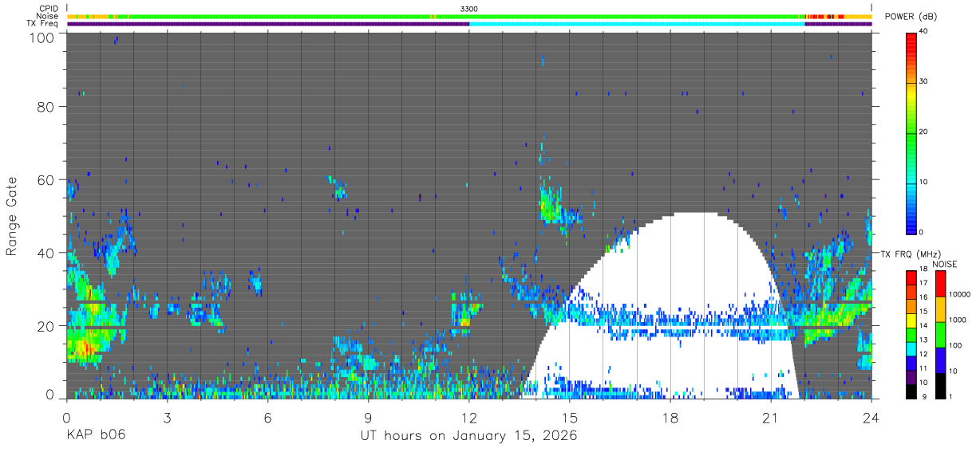
Task: Click the TX Freq row label
Action: coord(44,23)
